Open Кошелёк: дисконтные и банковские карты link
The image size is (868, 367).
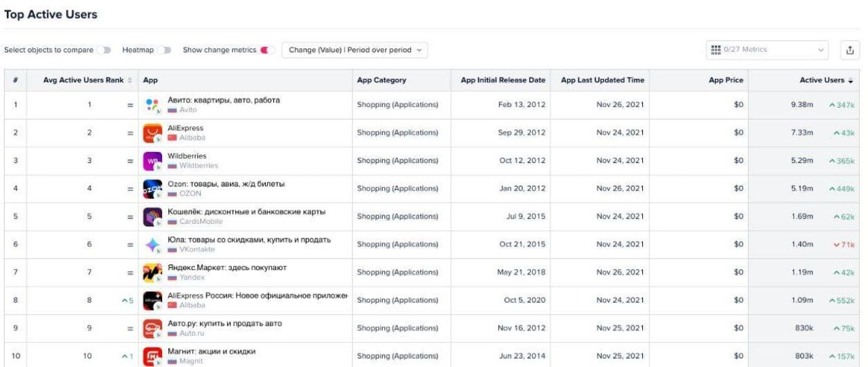tap(246, 212)
